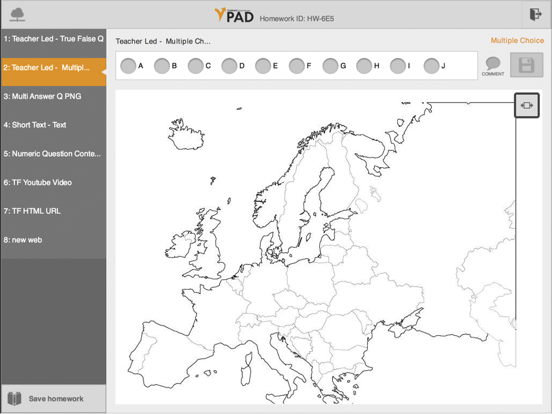Click the floppy disk save answer button
The height and width of the screenshot is (414, 552).
(x=527, y=65)
